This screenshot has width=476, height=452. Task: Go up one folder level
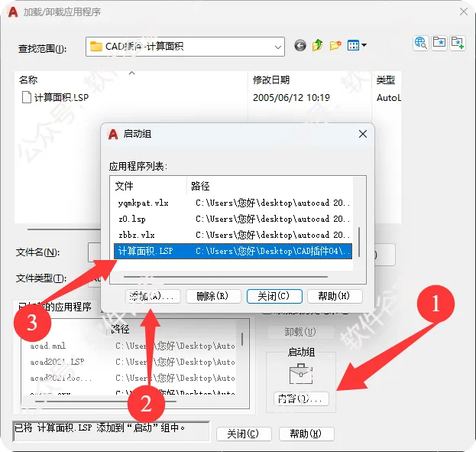[318, 46]
